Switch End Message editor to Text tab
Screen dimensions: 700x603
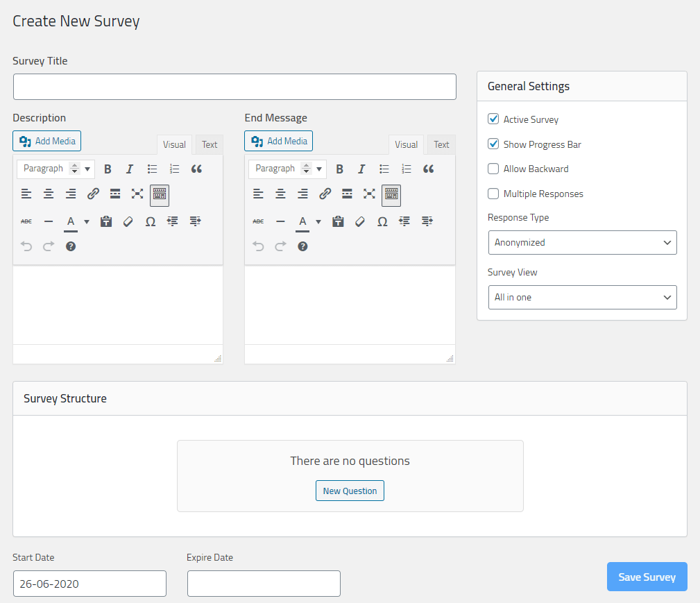pos(441,144)
